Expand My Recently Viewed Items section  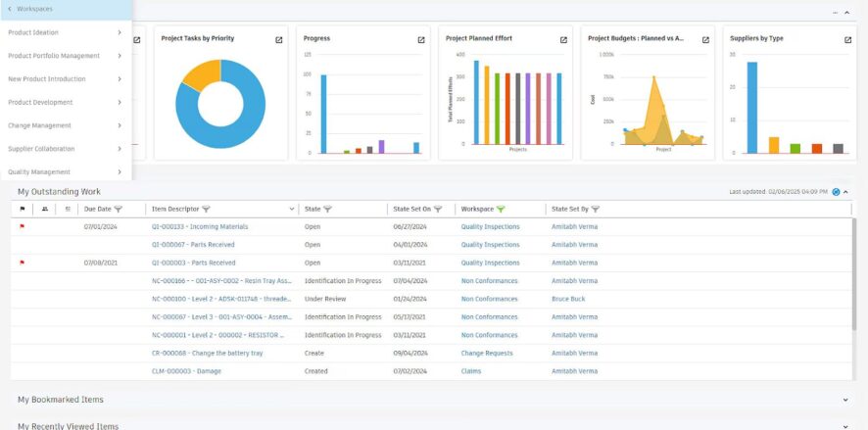[845, 426]
